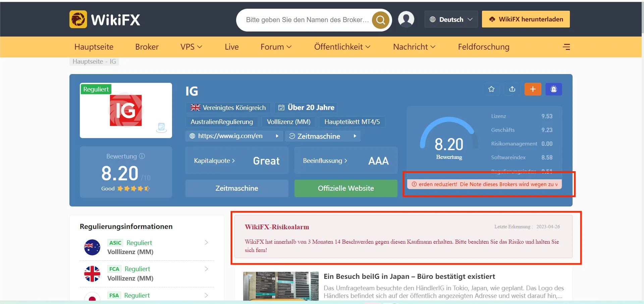This screenshot has height=304, width=644.
Task: Open the Japan office visit thumbnail
Action: 281,286
